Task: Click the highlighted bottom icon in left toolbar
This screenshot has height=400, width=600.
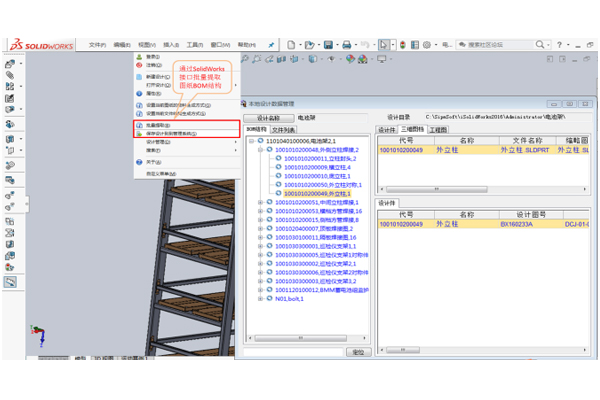Action: pos(10,282)
